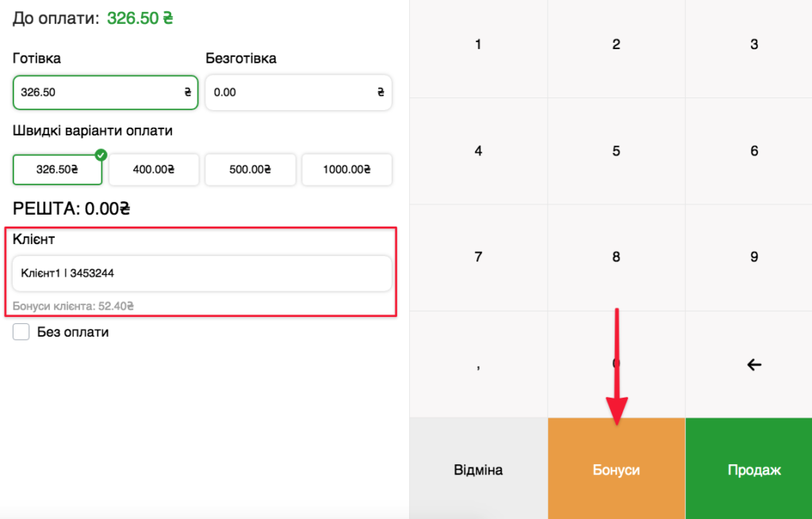Tap digit 2 on the keypad
The height and width of the screenshot is (519, 812).
pos(616,45)
